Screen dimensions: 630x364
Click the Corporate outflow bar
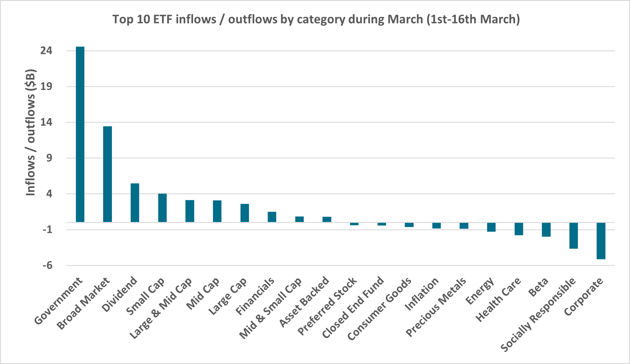click(601, 241)
